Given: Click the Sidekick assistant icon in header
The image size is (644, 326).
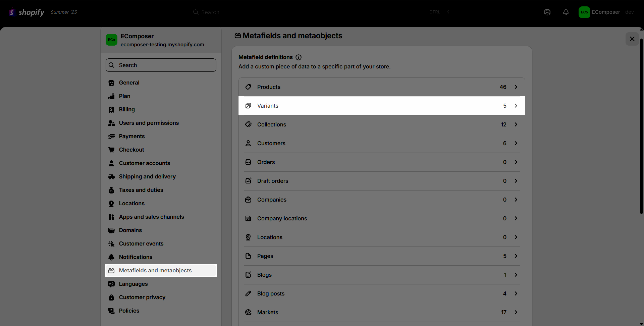Looking at the screenshot, I should pyautogui.click(x=547, y=12).
